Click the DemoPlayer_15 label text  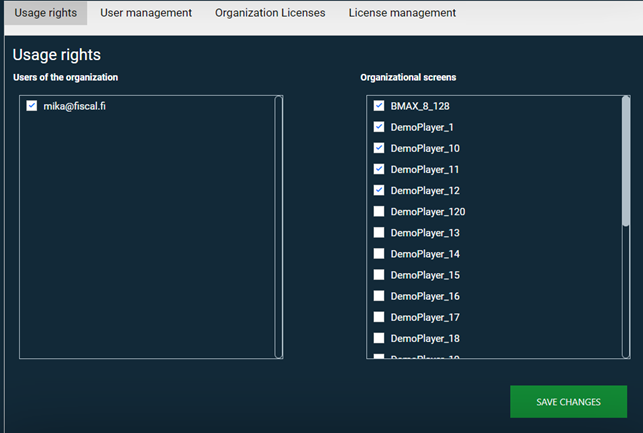[425, 275]
